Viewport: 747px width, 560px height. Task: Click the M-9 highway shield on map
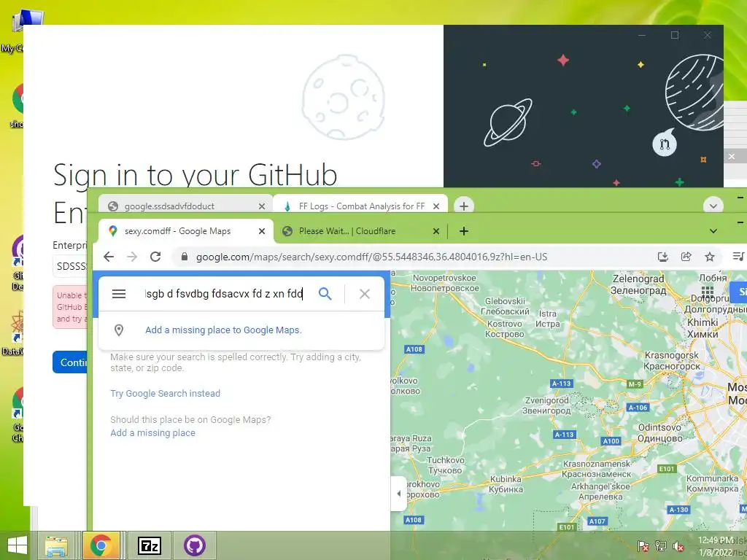(635, 384)
